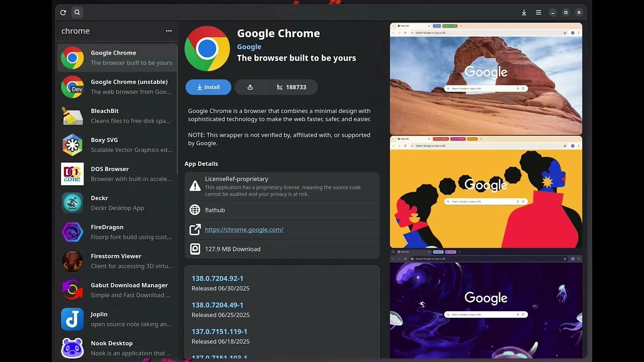The height and width of the screenshot is (362, 644).
Task: Click the Released 06/18/2025 date
Action: coord(220,342)
